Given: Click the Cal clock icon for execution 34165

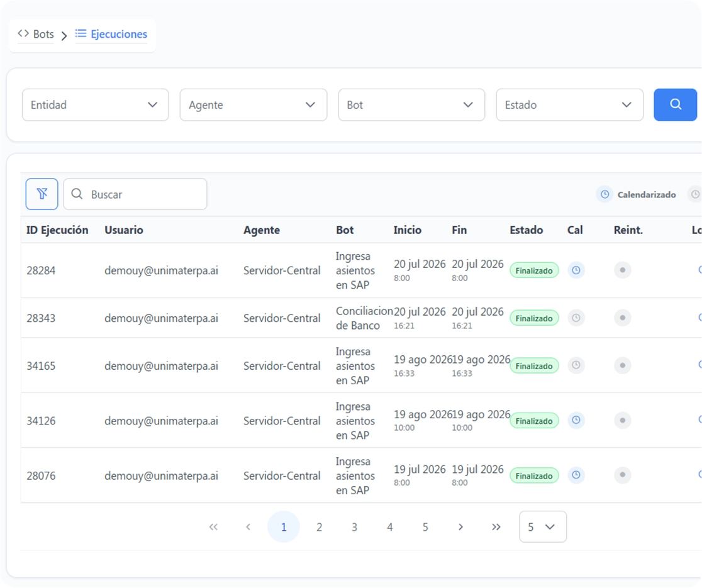Looking at the screenshot, I should [576, 365].
